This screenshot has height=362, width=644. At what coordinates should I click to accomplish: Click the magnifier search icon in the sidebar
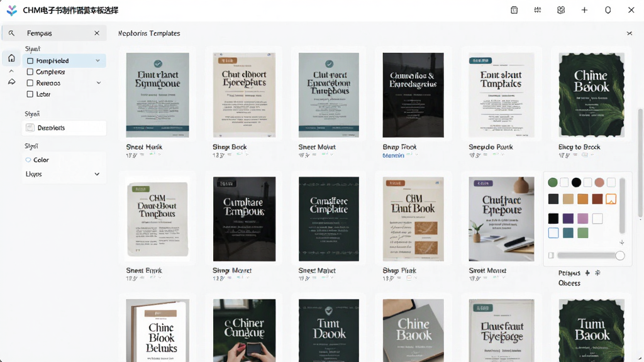pos(11,33)
